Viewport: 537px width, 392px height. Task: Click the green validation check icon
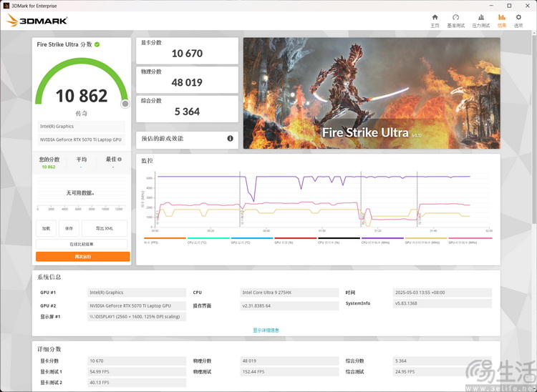(97, 44)
